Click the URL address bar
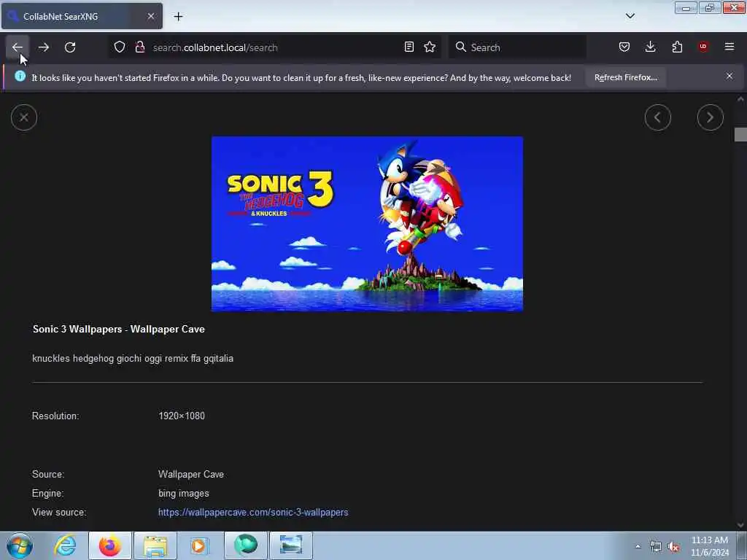This screenshot has width=747, height=560. pos(274,47)
